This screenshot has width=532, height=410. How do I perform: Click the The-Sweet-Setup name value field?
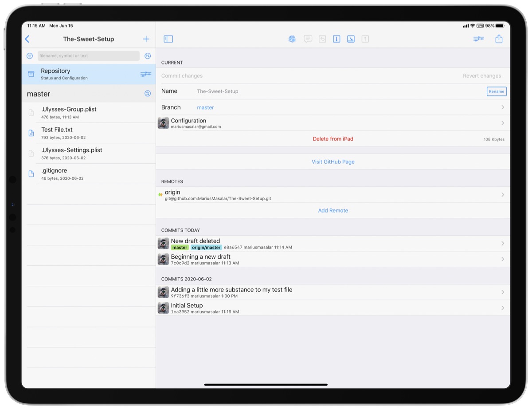pos(218,91)
